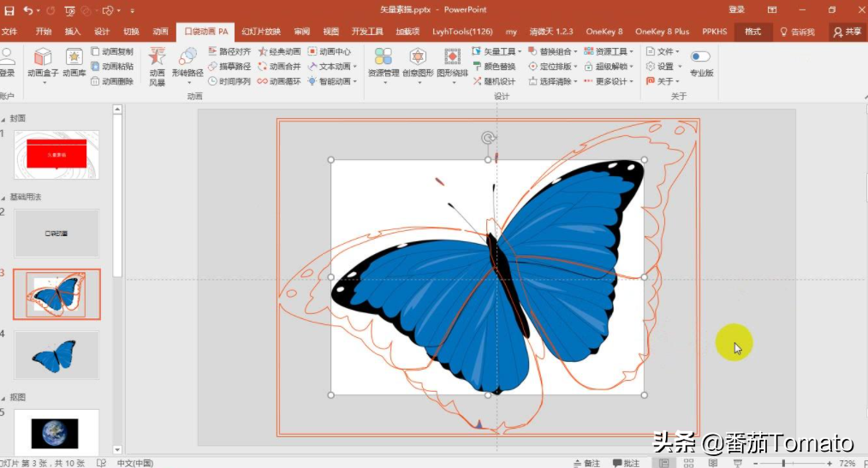Select slide 1 red cover thumbnail
The width and height of the screenshot is (868, 468).
[x=56, y=155]
